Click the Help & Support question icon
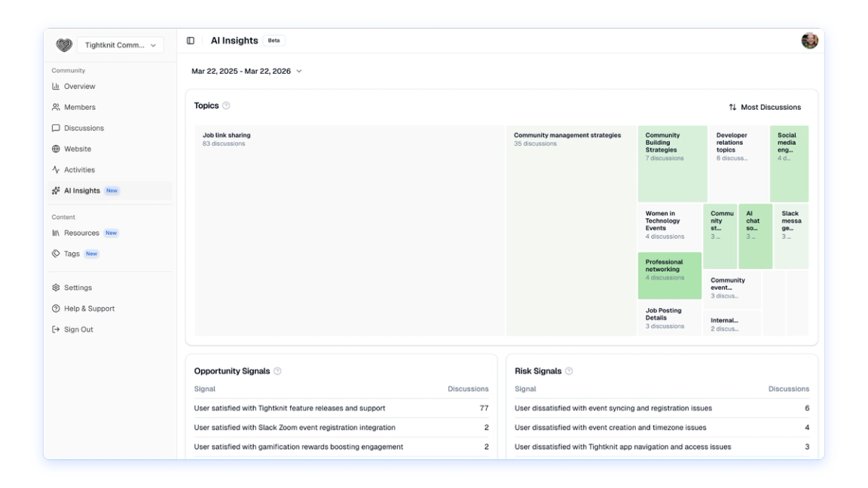Screen dimensions: 868x488 (56, 309)
